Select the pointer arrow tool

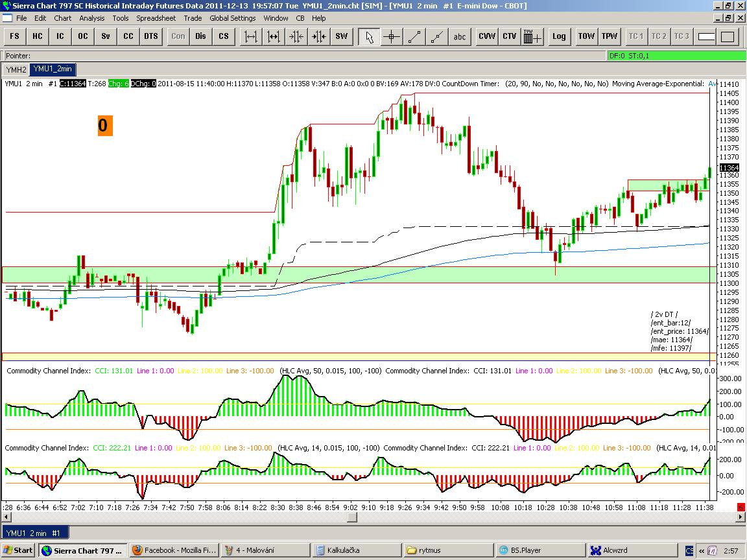[x=370, y=36]
